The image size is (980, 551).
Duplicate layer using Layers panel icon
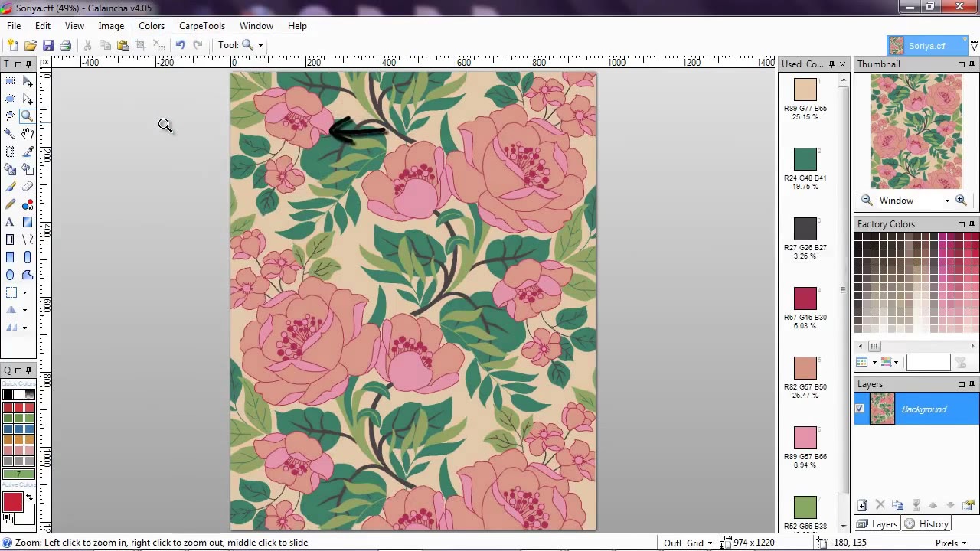(897, 505)
